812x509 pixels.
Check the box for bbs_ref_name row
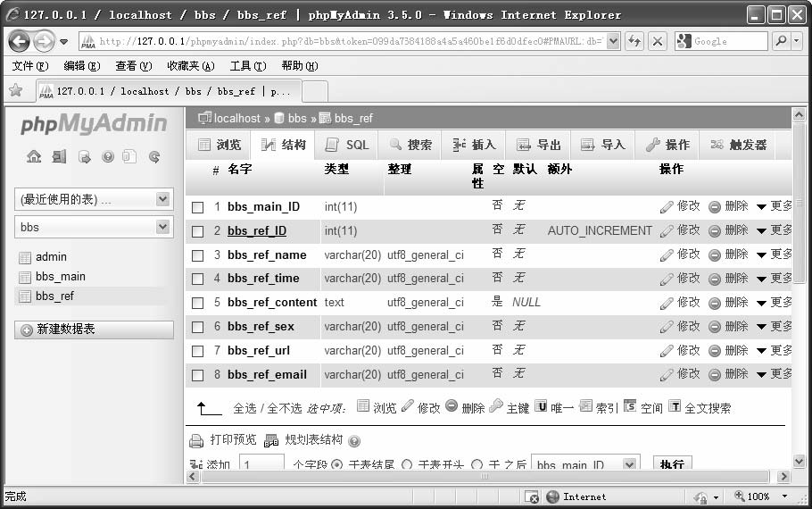[198, 255]
